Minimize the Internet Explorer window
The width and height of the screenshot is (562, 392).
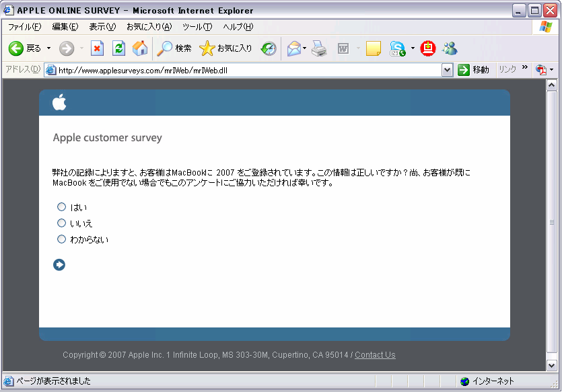pyautogui.click(x=519, y=10)
